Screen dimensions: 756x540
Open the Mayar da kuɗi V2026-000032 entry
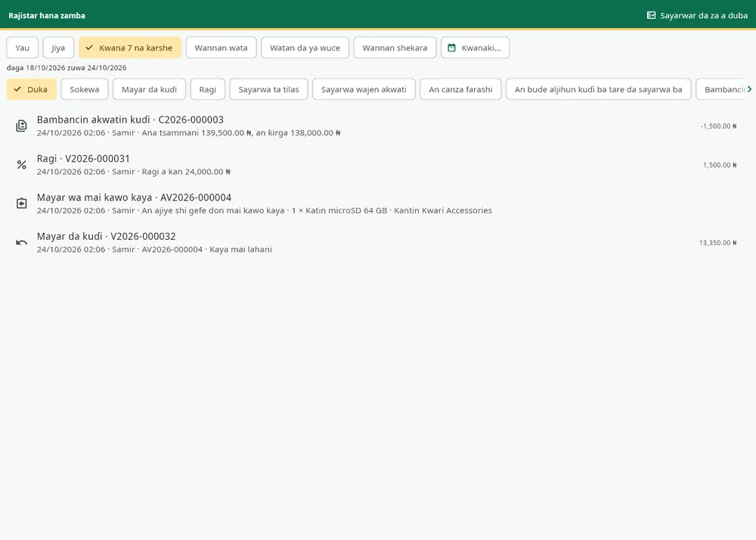[378, 243]
